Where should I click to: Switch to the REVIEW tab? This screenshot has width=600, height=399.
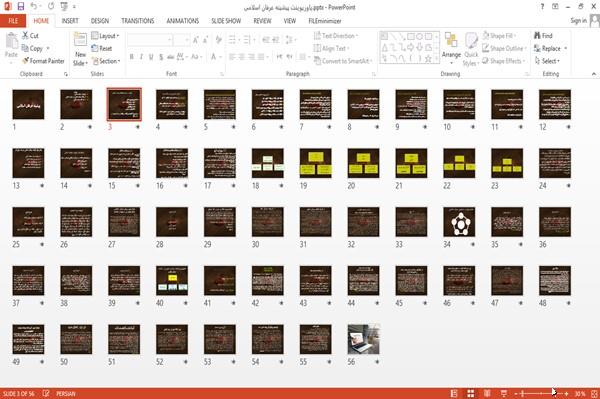click(x=262, y=21)
